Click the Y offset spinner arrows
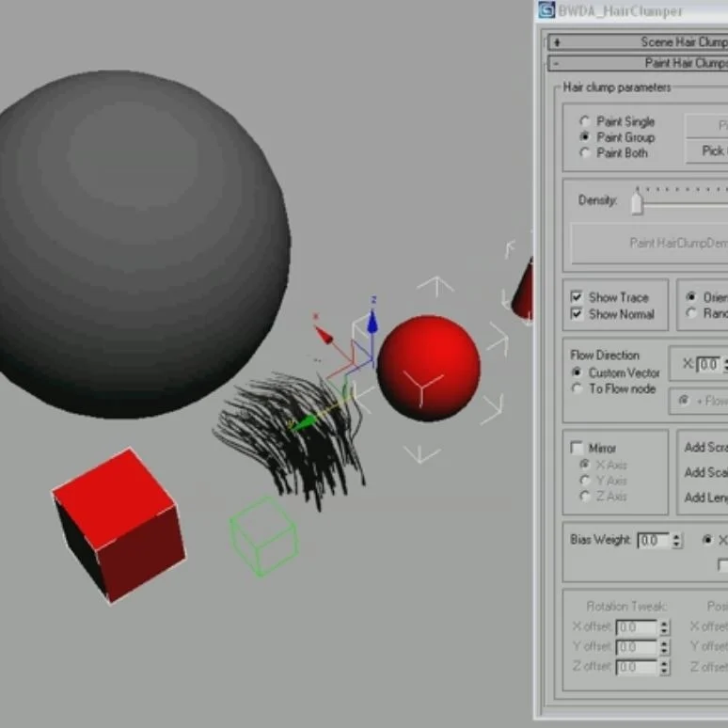This screenshot has height=728, width=728. coord(664,647)
